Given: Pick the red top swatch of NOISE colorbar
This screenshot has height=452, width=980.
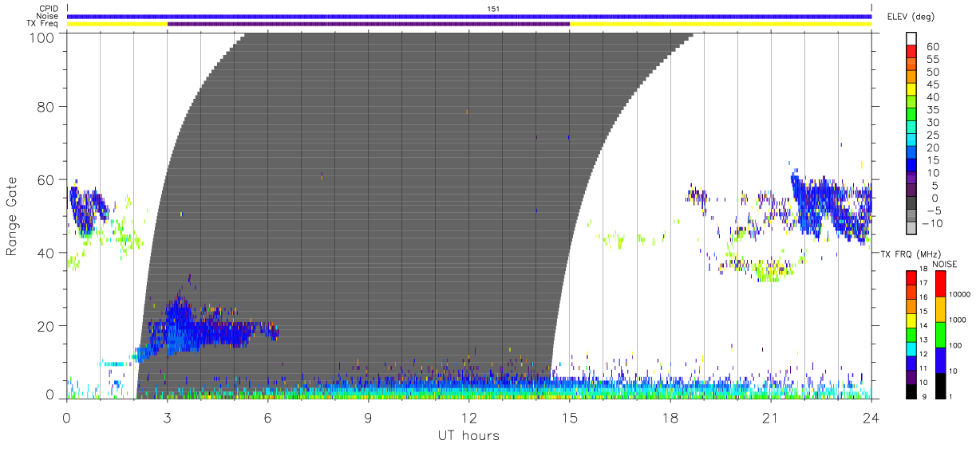Looking at the screenshot, I should 941,284.
